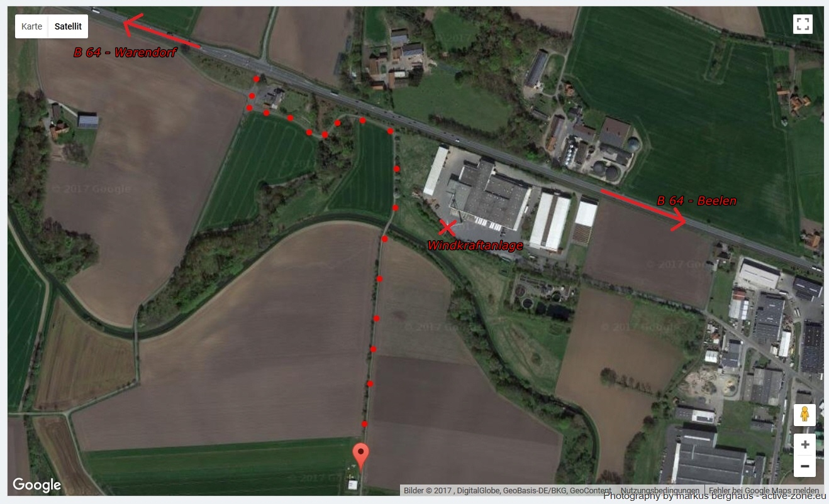The height and width of the screenshot is (504, 829).
Task: Click the Windkraftanlage label
Action: pyautogui.click(x=475, y=246)
